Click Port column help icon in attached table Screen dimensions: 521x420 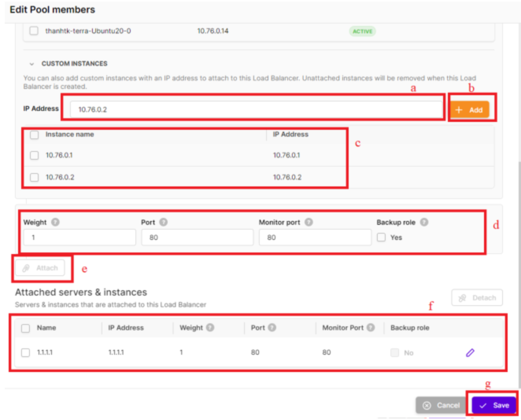tap(272, 328)
